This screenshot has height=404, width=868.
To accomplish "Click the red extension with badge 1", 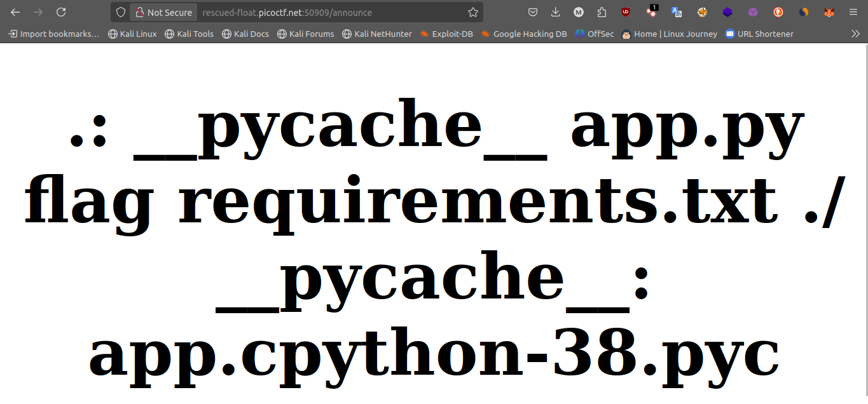I will point(651,11).
